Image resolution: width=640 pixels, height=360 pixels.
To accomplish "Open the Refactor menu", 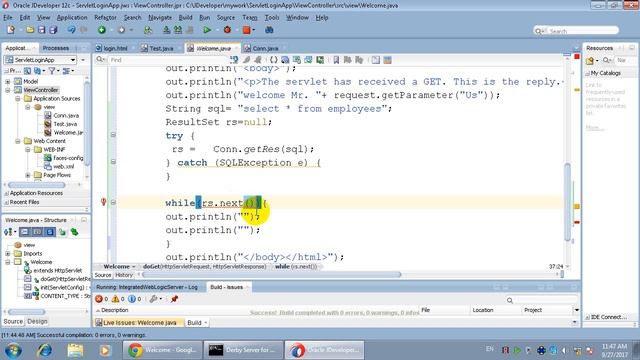I will [x=105, y=18].
